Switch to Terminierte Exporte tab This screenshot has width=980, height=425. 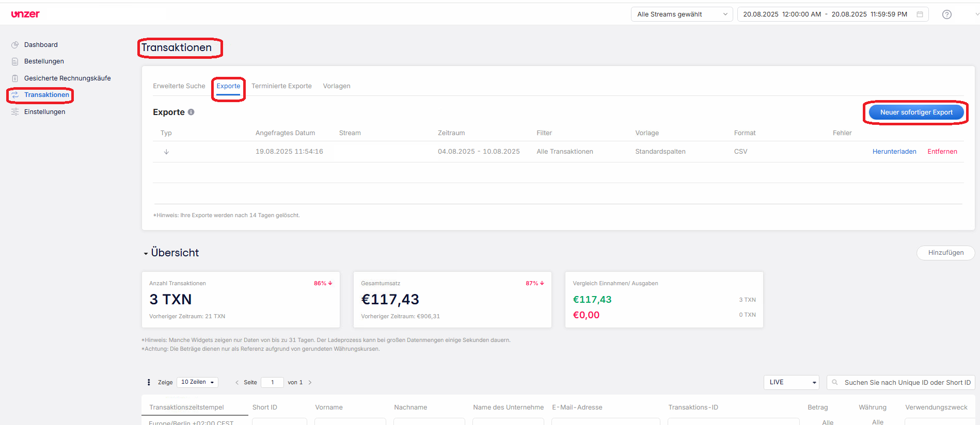(281, 86)
